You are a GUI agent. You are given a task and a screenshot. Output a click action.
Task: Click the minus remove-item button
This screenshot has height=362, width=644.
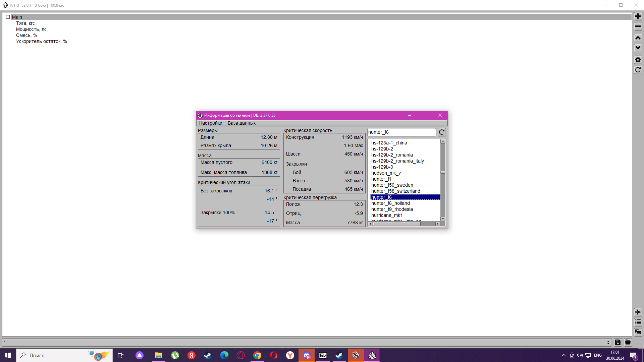[x=638, y=26]
